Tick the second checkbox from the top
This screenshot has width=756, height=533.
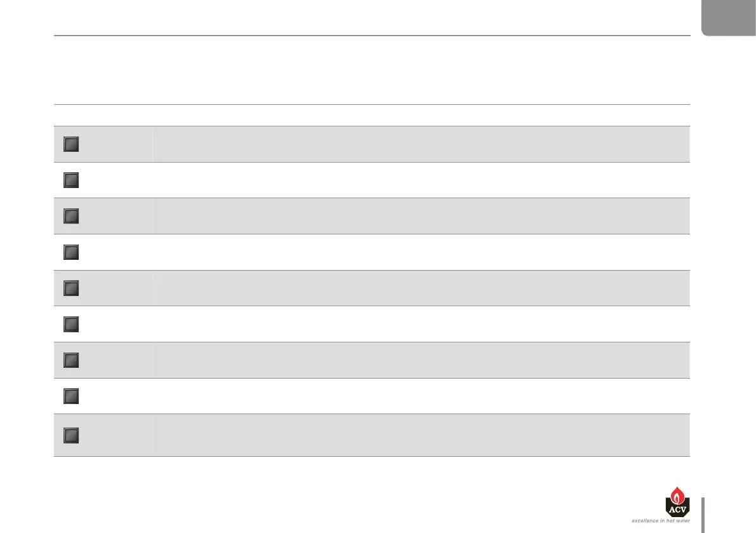(71, 180)
